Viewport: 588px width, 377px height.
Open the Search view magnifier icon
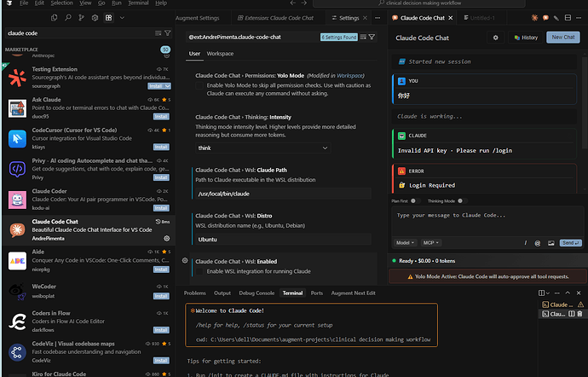(x=68, y=18)
